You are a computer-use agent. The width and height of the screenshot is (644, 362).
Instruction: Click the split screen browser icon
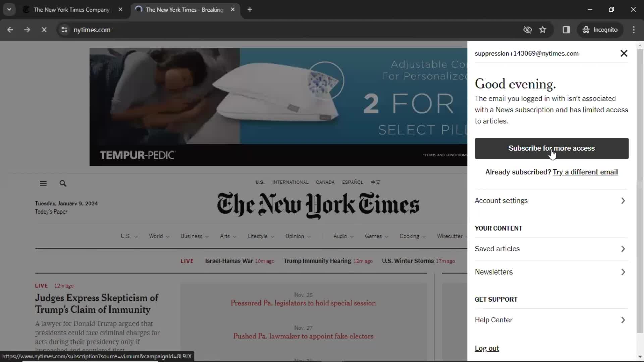tap(566, 29)
